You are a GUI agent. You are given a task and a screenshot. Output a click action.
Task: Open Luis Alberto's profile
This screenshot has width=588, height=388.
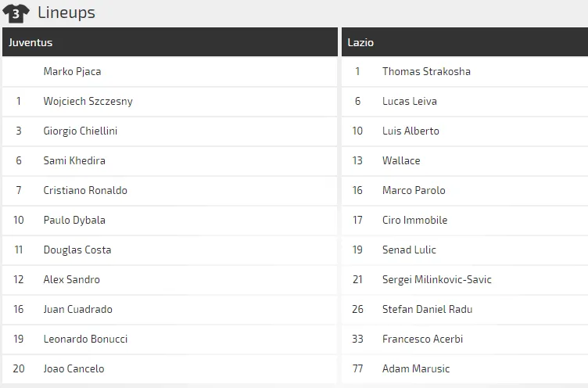pos(411,131)
